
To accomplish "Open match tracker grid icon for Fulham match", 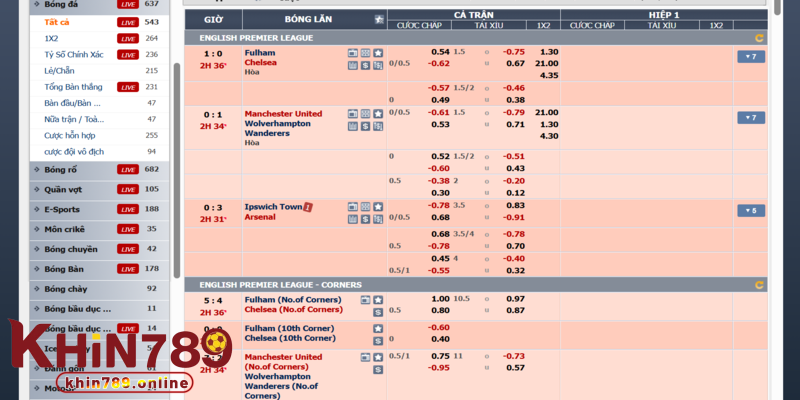I will 365,53.
